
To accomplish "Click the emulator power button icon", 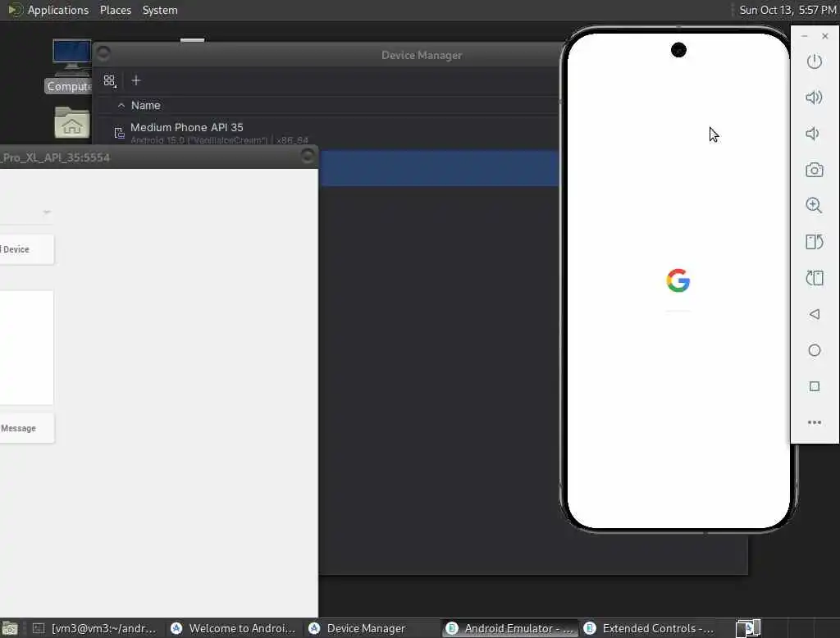I will [x=815, y=62].
